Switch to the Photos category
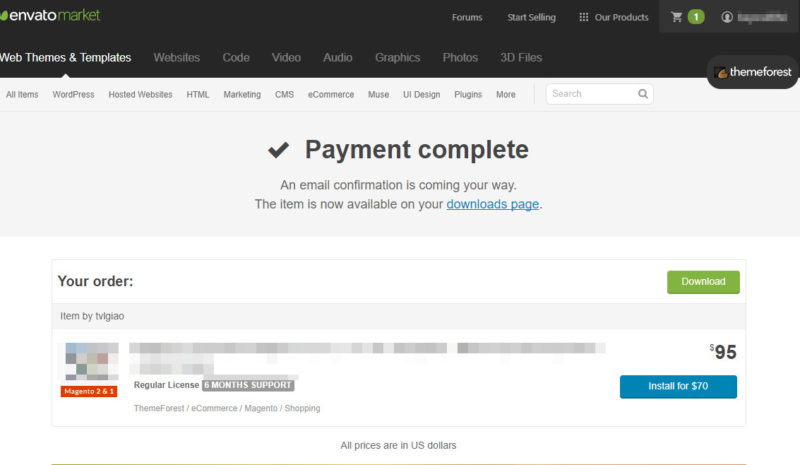 coord(460,58)
